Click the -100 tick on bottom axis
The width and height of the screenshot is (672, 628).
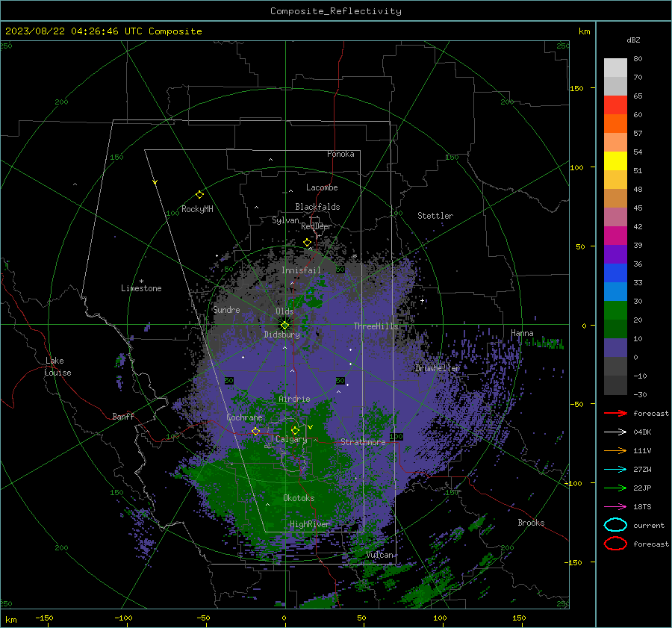(123, 618)
